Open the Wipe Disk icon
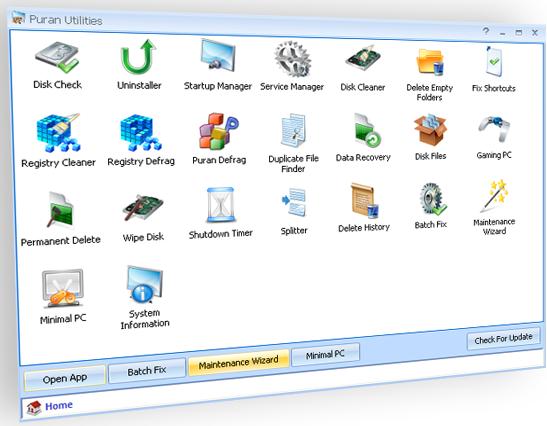Viewport: 547px width, 426px height. 143,208
